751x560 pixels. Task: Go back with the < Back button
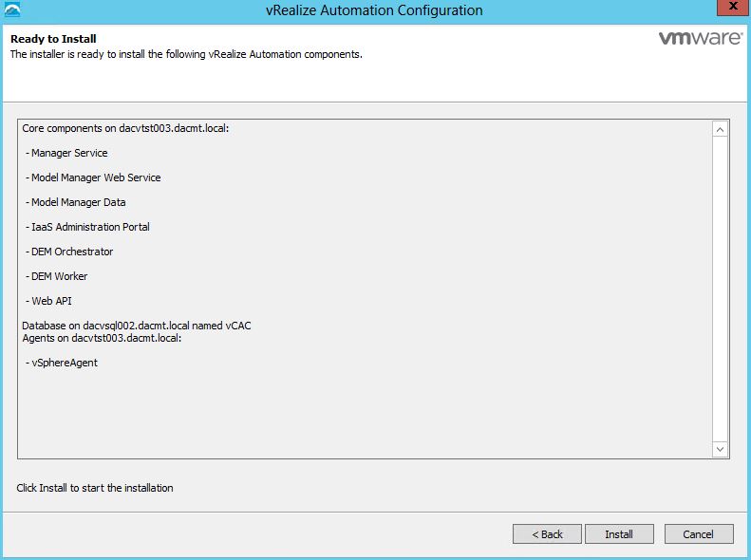547,534
